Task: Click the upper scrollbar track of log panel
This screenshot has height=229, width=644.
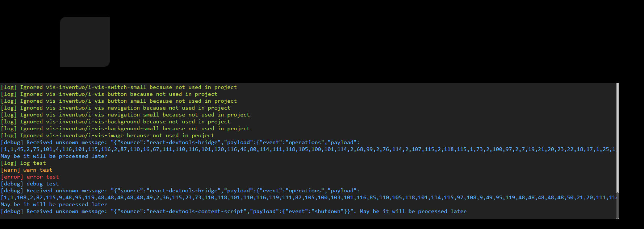Action: coord(618,127)
